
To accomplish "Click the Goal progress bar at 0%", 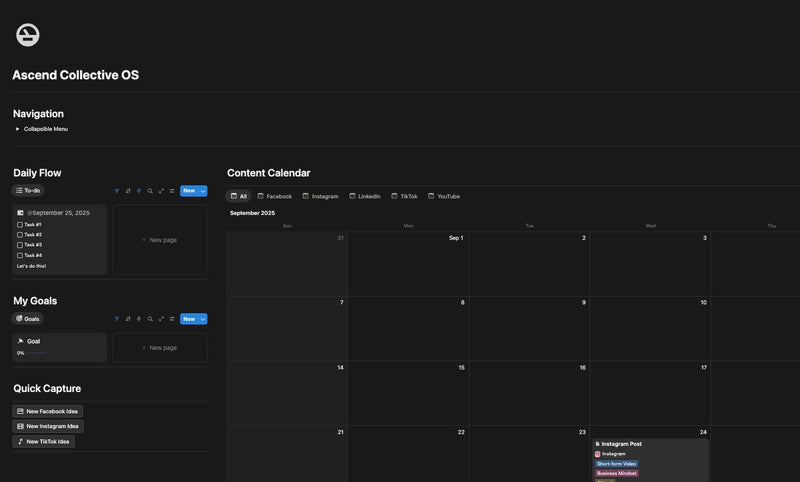I will click(x=36, y=353).
